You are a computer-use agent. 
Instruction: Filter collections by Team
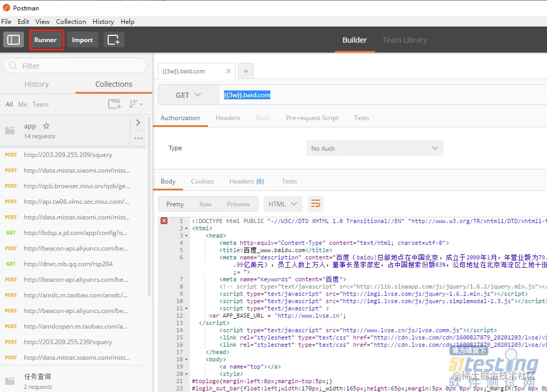41,104
